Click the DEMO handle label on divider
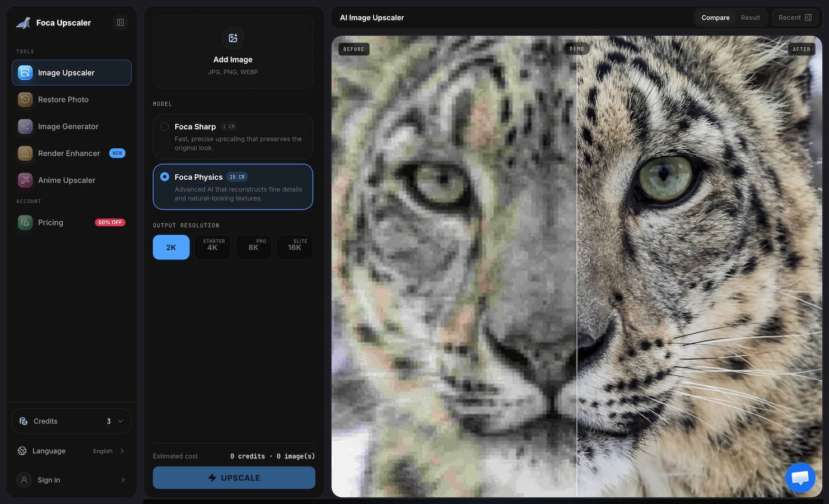The height and width of the screenshot is (504, 829). click(x=577, y=49)
